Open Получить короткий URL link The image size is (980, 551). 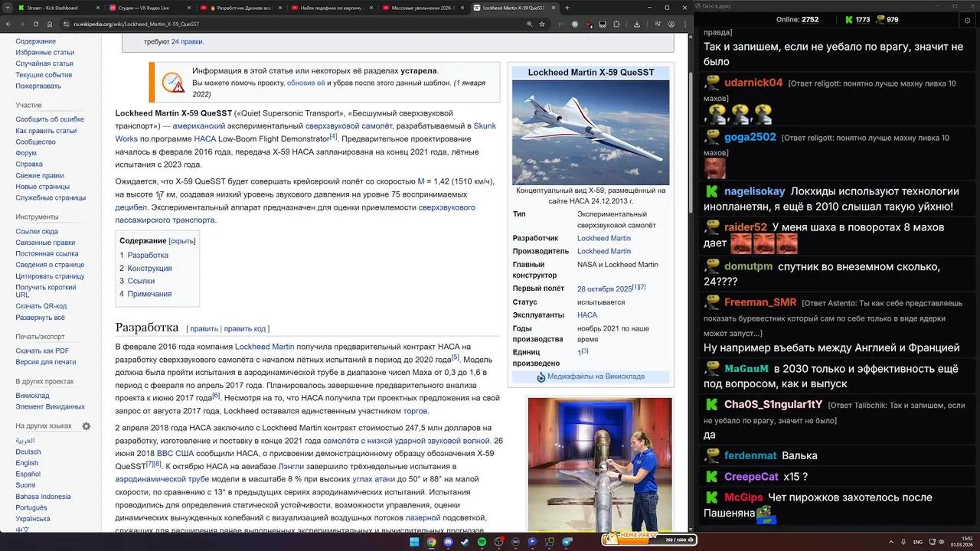[46, 290]
